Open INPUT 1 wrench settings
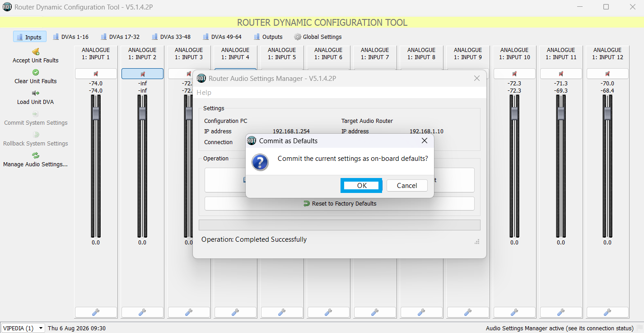Screen dimensions: 644x333 click(x=96, y=312)
